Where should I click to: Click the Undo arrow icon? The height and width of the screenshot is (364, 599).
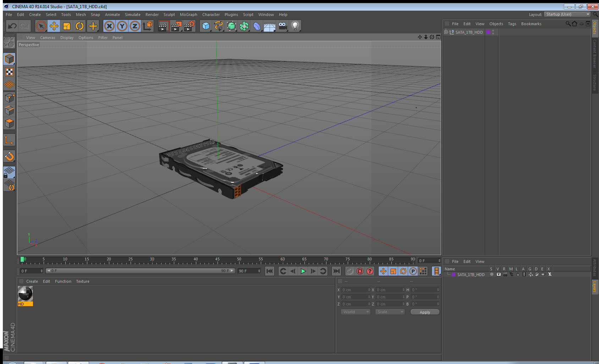click(12, 26)
